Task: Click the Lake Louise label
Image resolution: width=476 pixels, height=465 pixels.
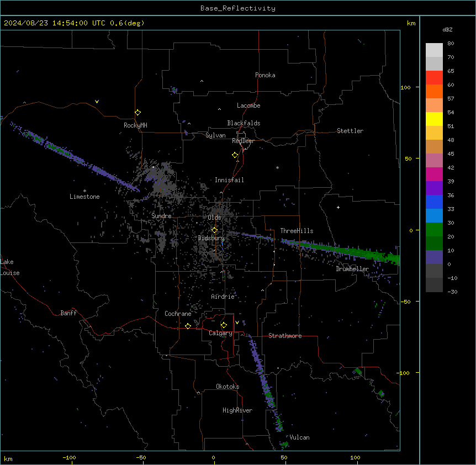Action: 10,267
